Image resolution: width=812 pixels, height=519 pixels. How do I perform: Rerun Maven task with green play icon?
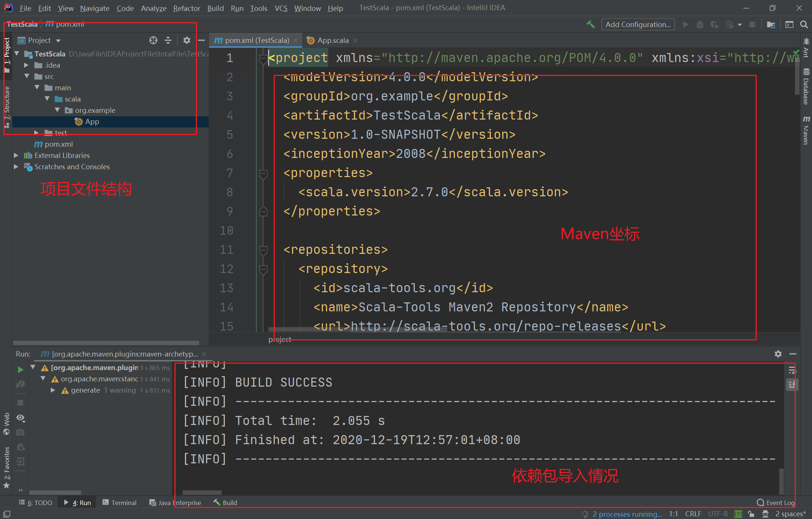(20, 370)
